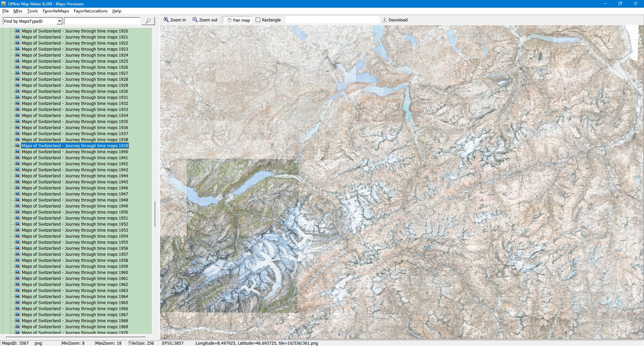Click the horizontal scrollbar under maps list

click(x=75, y=336)
